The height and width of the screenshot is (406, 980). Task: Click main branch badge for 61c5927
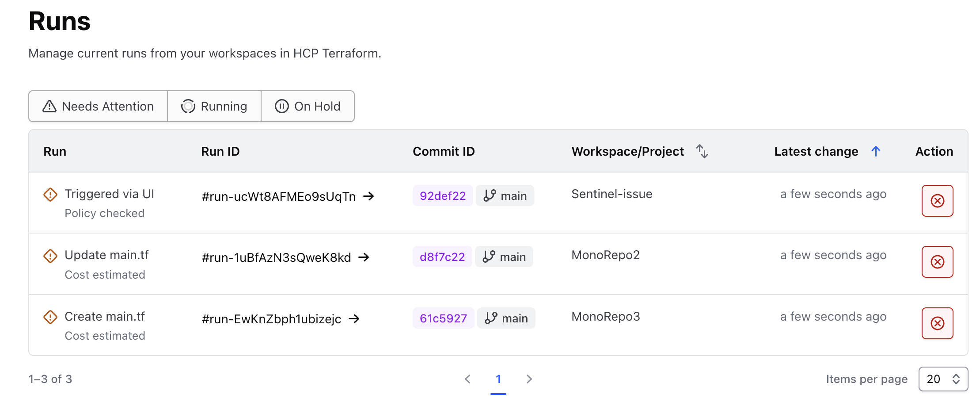point(506,318)
